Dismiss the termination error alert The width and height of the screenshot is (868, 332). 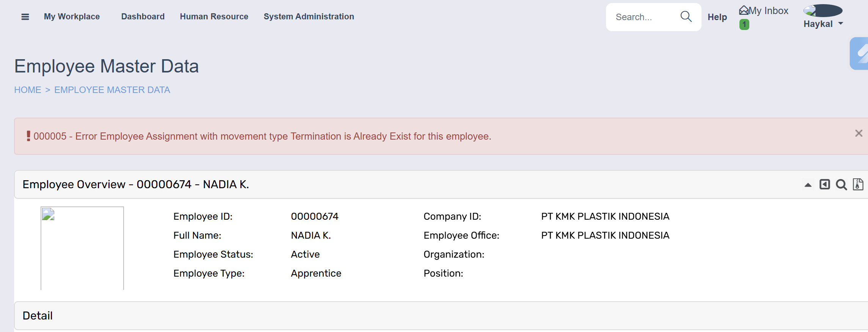[x=859, y=133]
